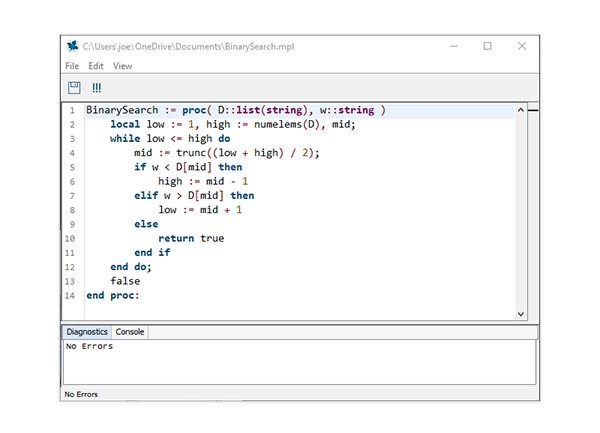The image size is (600, 433).
Task: Open the Edit menu
Action: tap(96, 66)
